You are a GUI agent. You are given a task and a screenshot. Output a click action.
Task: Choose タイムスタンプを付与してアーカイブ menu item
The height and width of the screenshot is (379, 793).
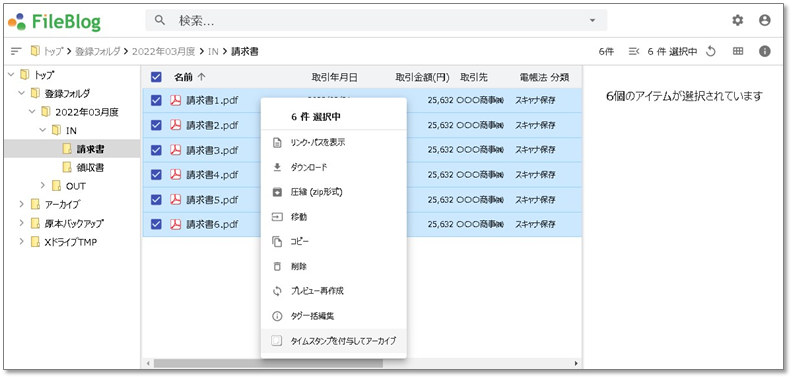point(333,341)
